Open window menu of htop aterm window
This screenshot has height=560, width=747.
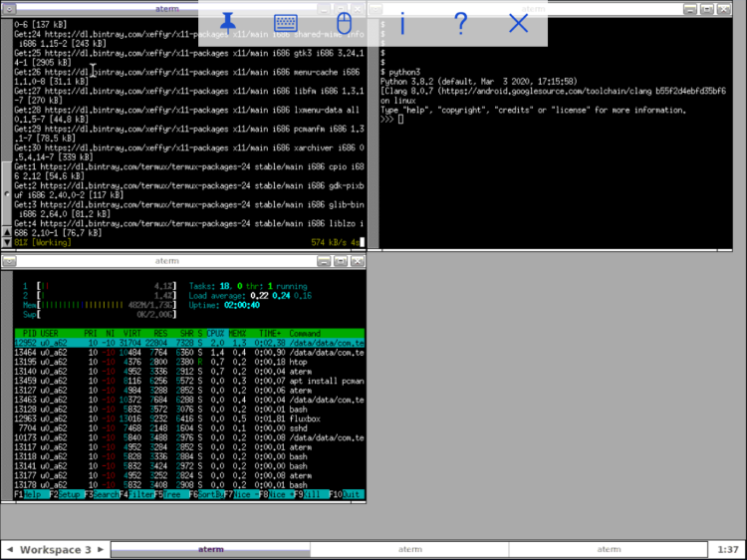pyautogui.click(x=9, y=261)
